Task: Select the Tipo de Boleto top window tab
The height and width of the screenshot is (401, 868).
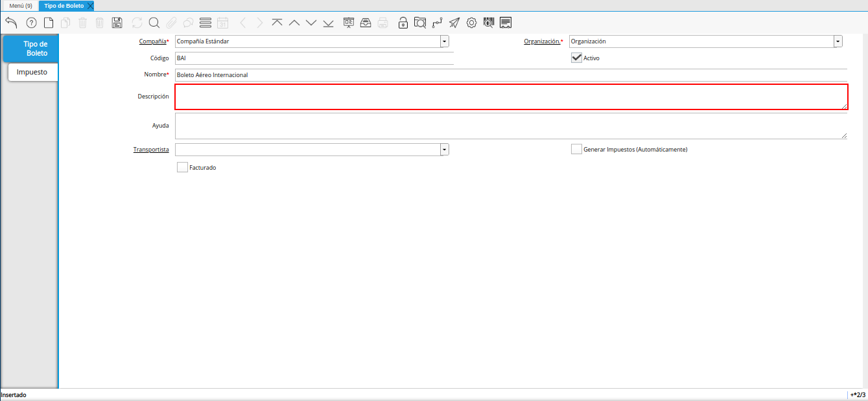Action: tap(64, 5)
